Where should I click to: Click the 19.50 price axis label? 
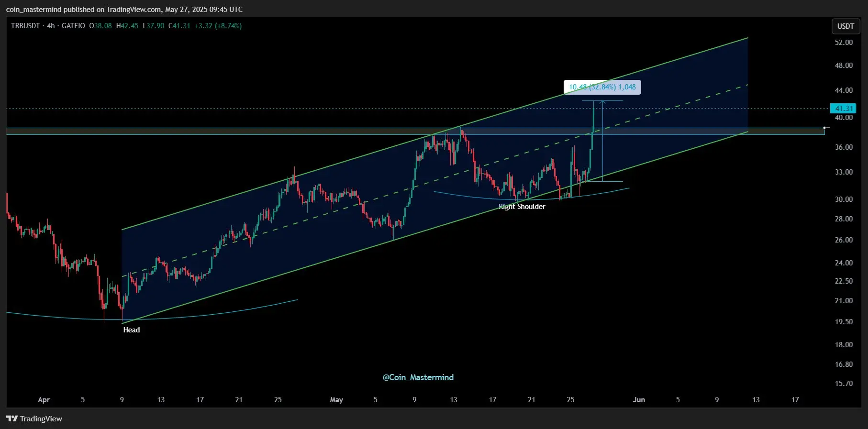point(844,322)
